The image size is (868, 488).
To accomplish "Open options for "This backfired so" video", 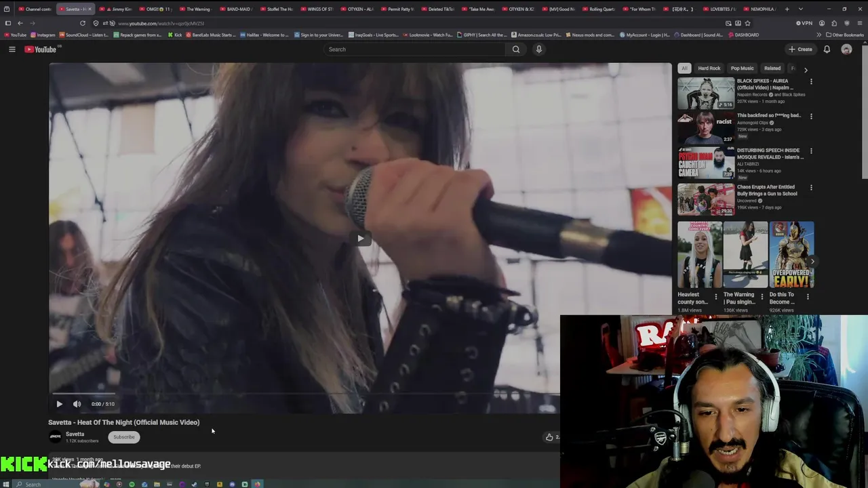I will click(x=811, y=116).
